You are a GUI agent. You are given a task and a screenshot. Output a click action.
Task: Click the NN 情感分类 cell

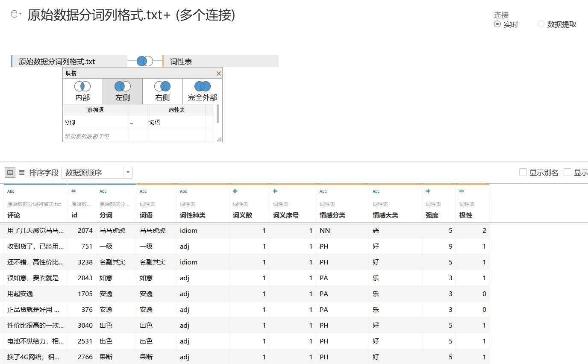pyautogui.click(x=343, y=230)
